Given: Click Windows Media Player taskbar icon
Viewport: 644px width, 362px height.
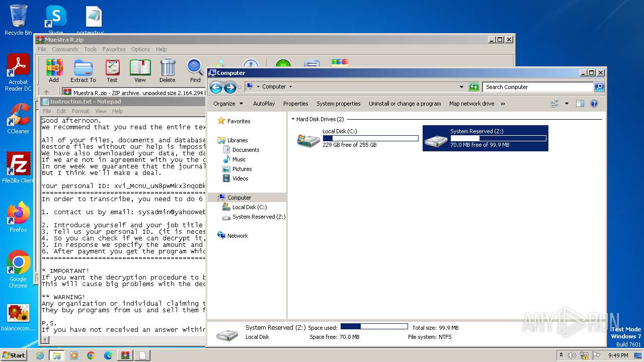Looking at the screenshot, I should (x=74, y=355).
